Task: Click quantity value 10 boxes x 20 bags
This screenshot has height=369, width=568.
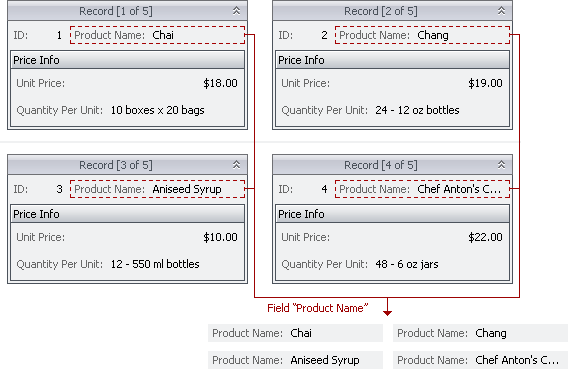Action: coord(158,110)
